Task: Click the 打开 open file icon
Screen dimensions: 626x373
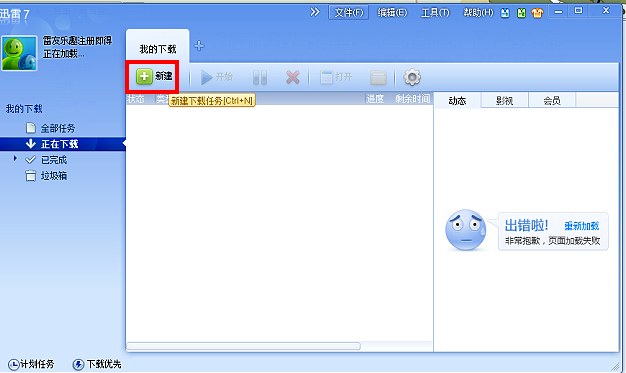Action: [x=326, y=77]
